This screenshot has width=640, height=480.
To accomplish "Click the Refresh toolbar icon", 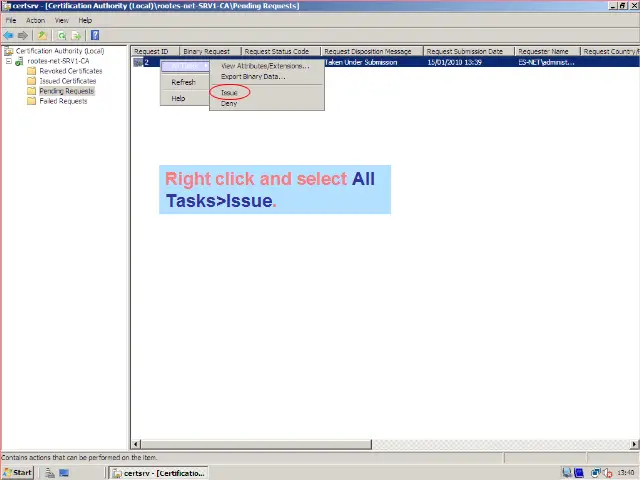I will [61, 35].
